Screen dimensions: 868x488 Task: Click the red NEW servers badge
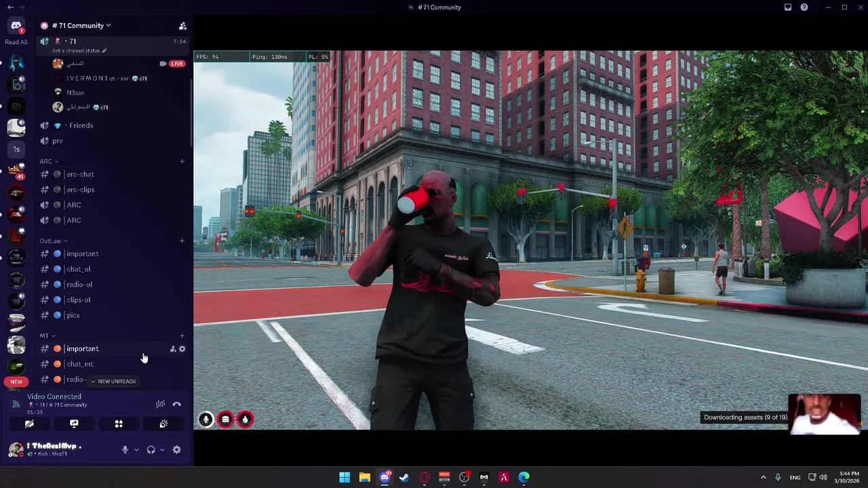(x=16, y=382)
